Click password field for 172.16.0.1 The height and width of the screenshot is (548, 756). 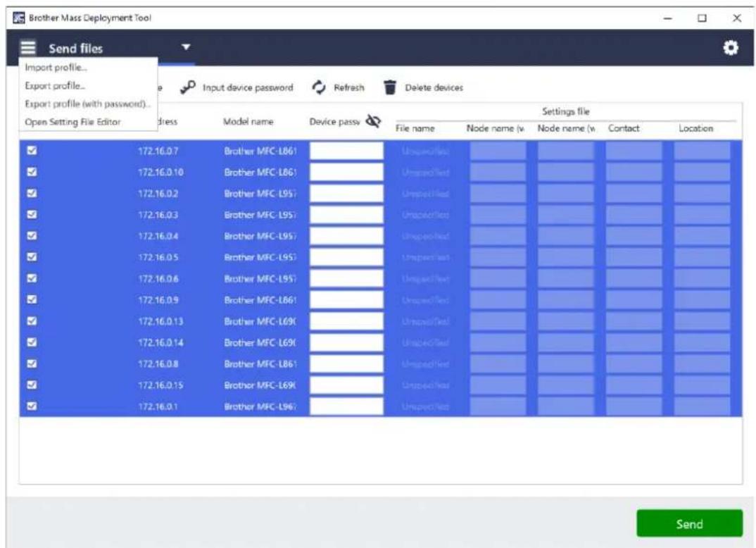pos(346,406)
